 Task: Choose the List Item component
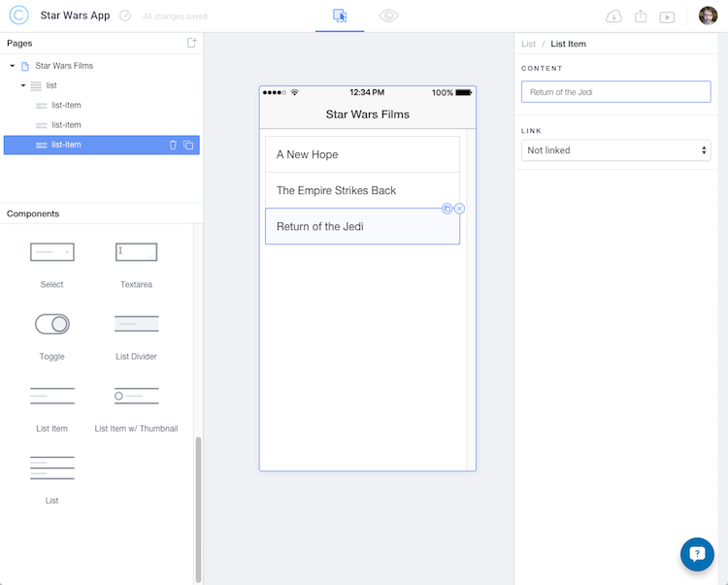52,409
